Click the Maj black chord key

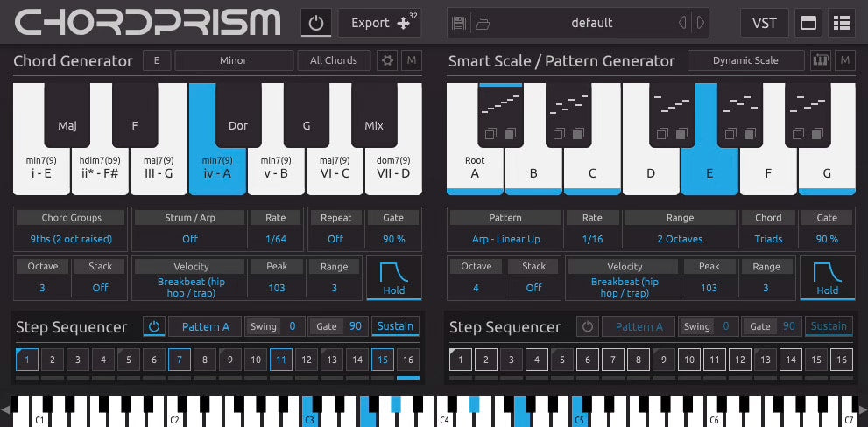67,115
